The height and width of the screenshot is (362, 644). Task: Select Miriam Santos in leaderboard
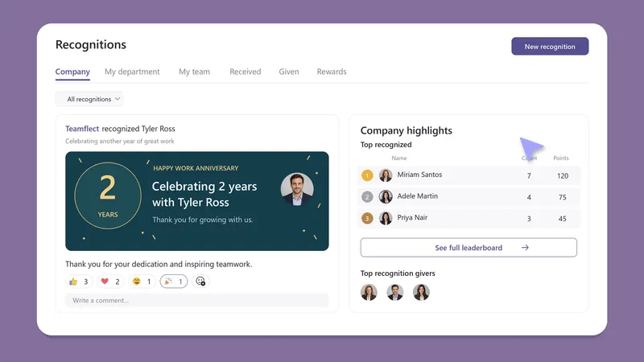coord(469,175)
